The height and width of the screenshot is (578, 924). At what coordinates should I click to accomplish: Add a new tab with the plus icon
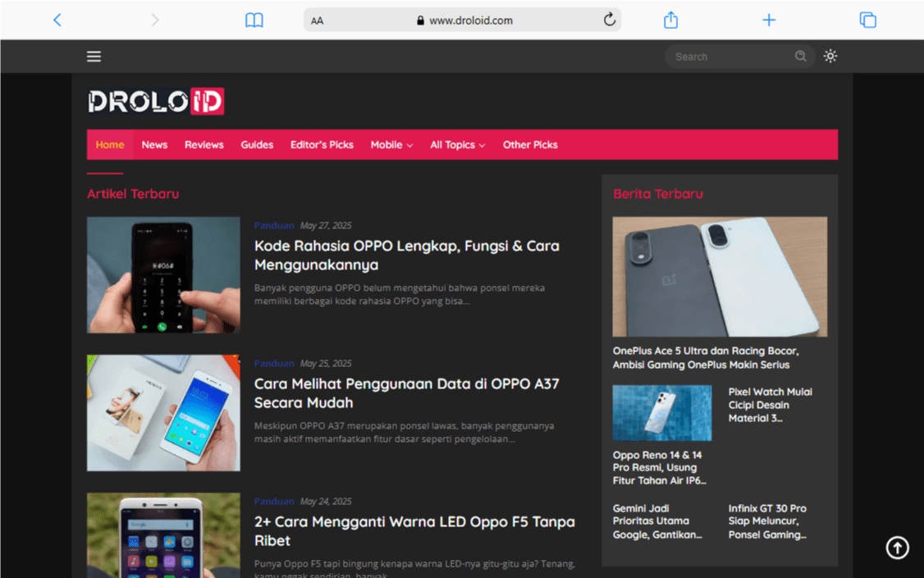tap(768, 20)
